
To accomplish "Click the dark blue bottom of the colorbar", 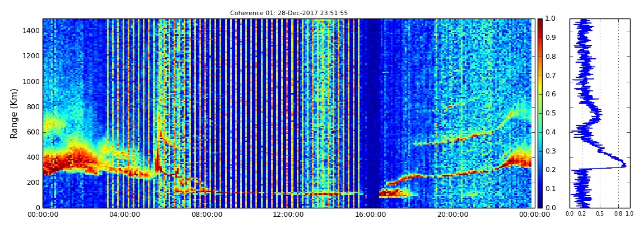I will [540, 204].
